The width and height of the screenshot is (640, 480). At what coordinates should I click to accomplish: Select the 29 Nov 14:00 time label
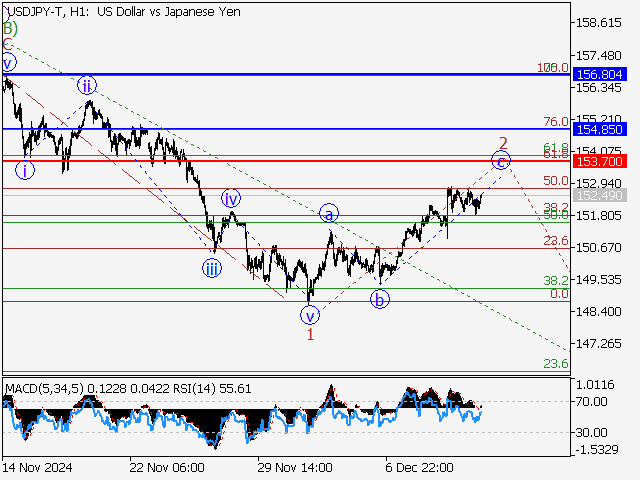[295, 467]
